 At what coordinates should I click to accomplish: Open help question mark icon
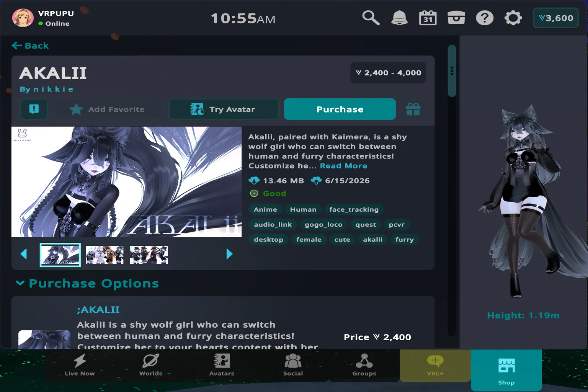tap(485, 18)
